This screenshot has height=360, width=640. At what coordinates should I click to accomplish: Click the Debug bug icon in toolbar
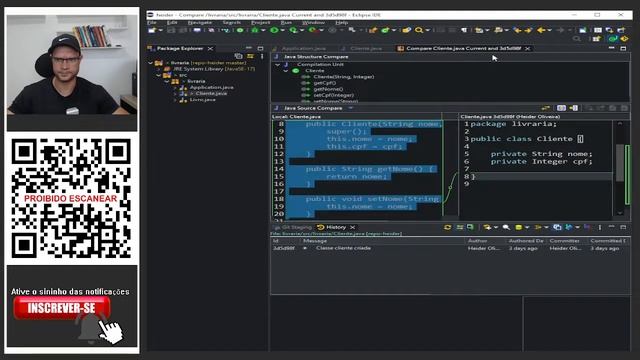(x=255, y=30)
